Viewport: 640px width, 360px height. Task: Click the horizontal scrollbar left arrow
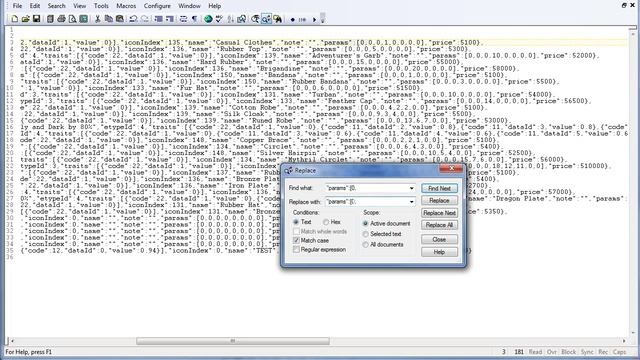click(x=12, y=341)
